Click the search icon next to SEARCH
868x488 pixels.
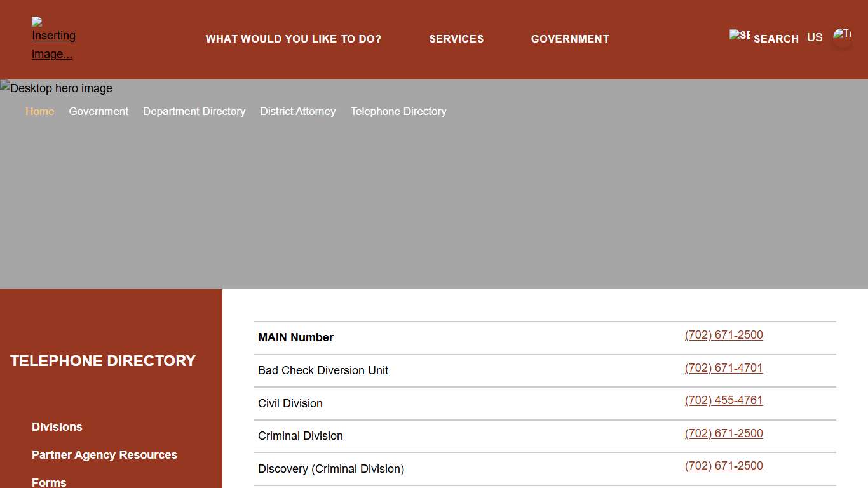coord(740,36)
